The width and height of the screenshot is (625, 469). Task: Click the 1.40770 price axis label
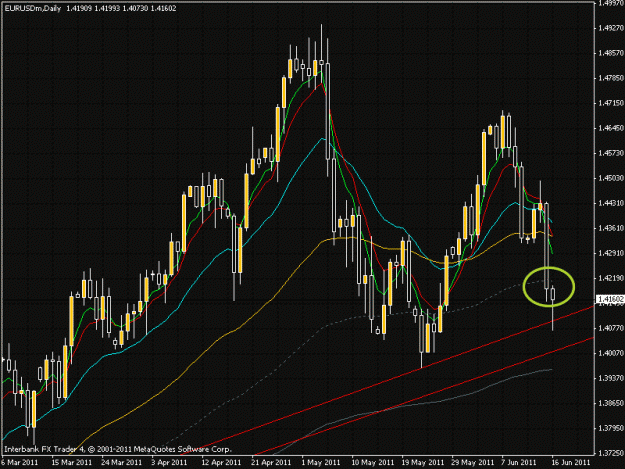(x=611, y=328)
